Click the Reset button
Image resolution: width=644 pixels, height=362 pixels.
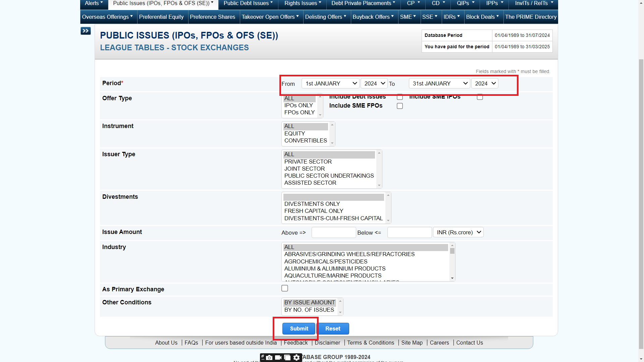(333, 328)
